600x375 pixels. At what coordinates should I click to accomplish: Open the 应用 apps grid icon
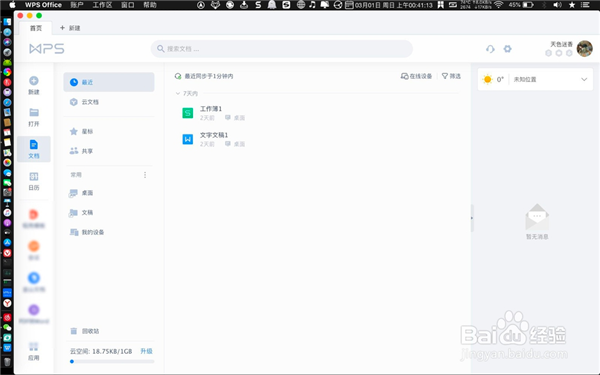[34, 347]
